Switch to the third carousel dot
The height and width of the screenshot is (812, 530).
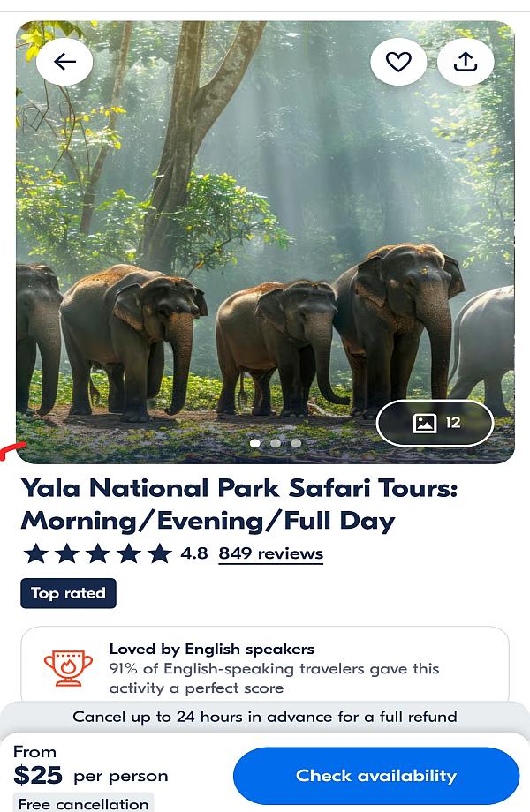296,443
